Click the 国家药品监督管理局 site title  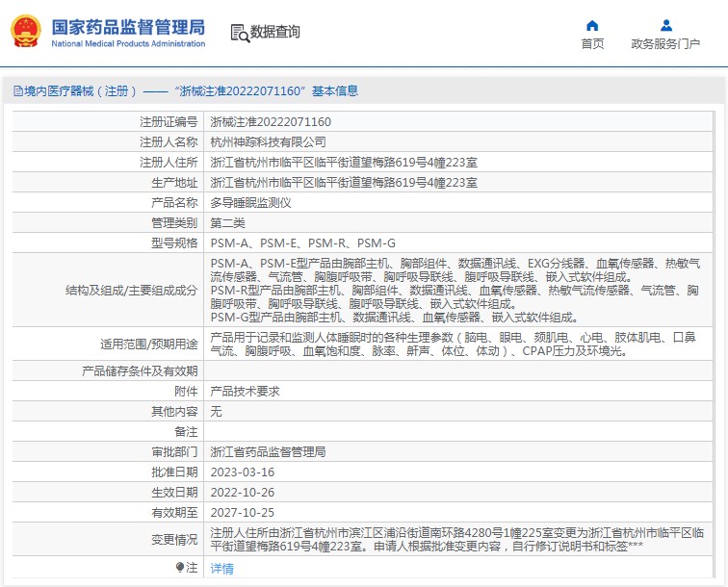127,26
